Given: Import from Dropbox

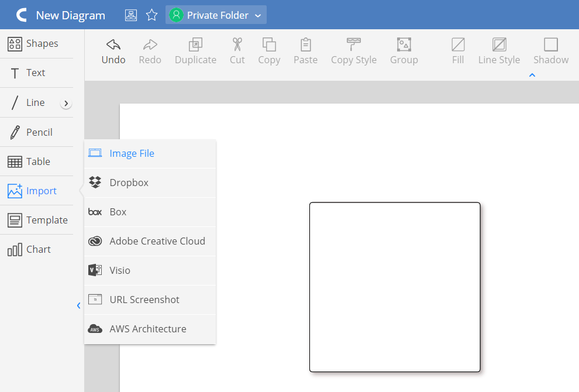Looking at the screenshot, I should (150, 183).
